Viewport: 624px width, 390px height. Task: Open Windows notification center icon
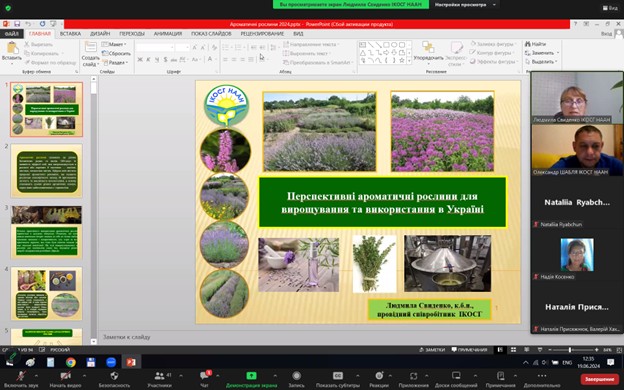coord(610,362)
